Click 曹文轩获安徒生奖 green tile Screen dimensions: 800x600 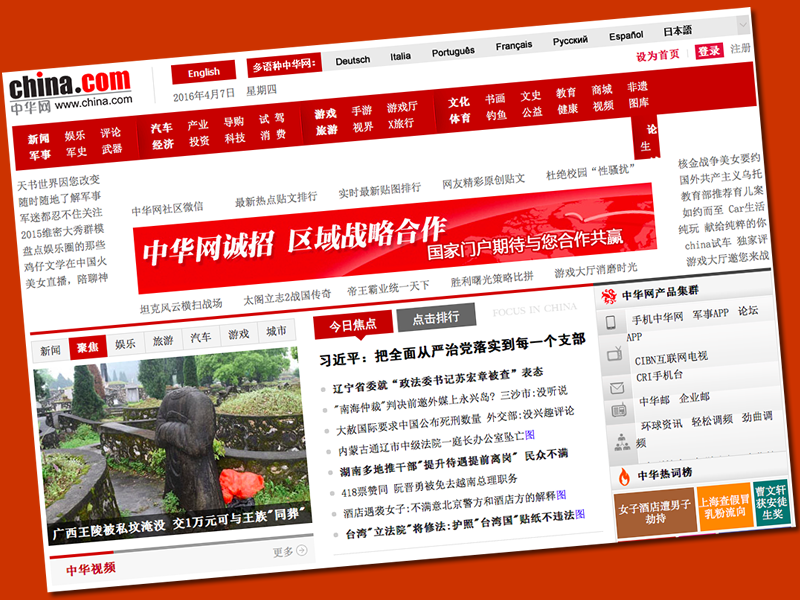pos(771,502)
